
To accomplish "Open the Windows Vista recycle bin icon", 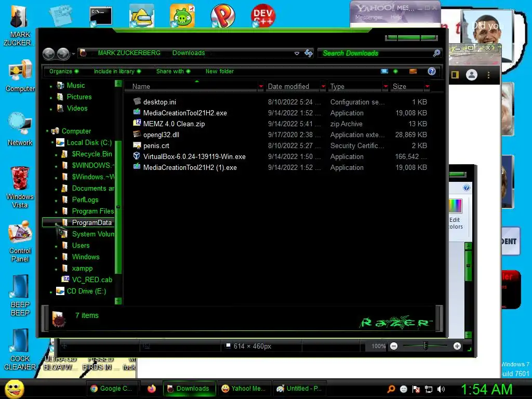I will point(20,187).
